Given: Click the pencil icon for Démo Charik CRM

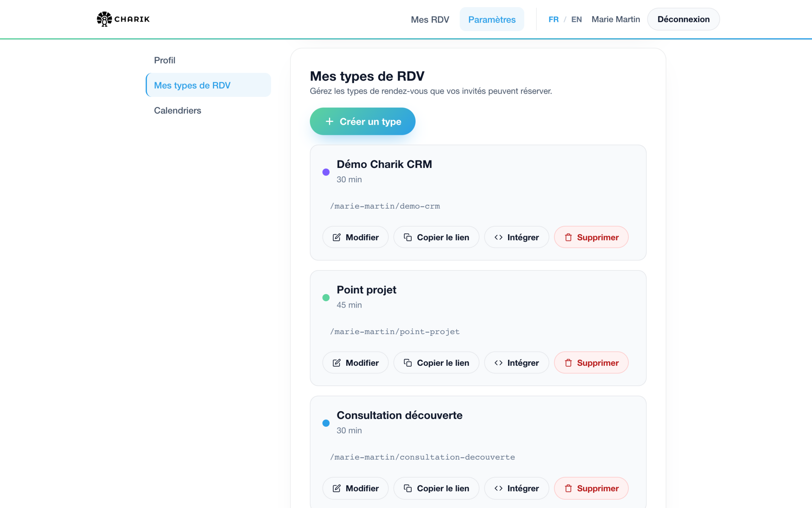Looking at the screenshot, I should [x=337, y=237].
